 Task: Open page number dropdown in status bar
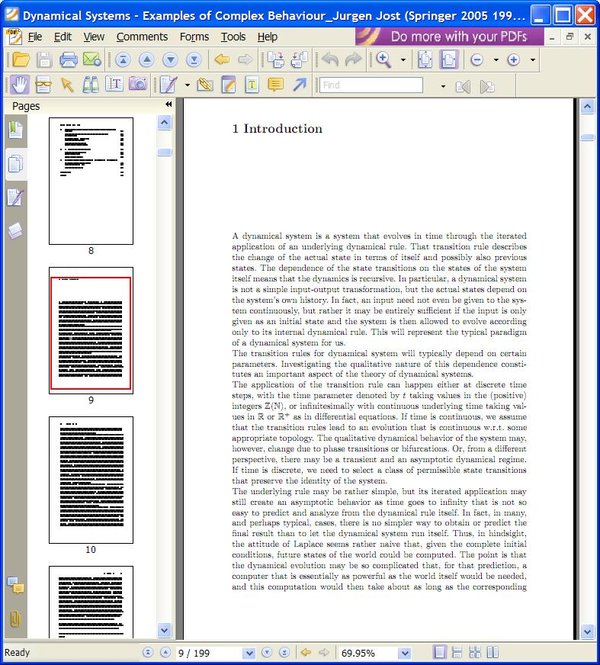point(249,653)
